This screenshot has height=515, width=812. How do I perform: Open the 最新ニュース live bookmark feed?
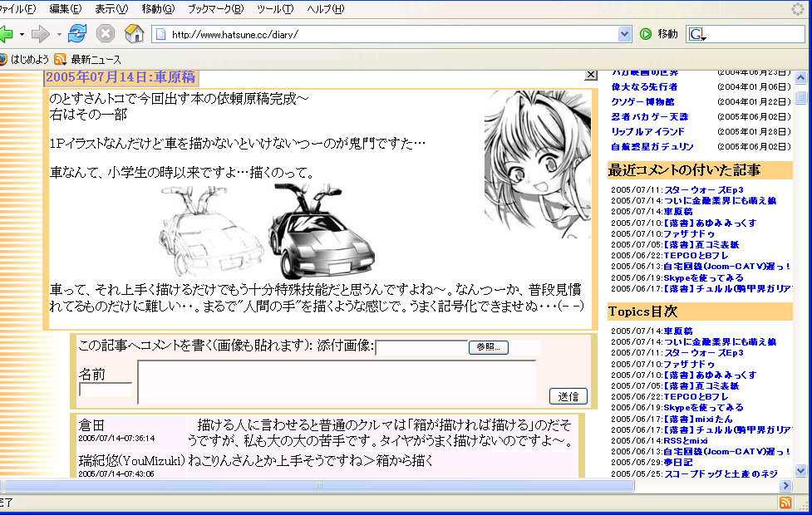[87, 60]
